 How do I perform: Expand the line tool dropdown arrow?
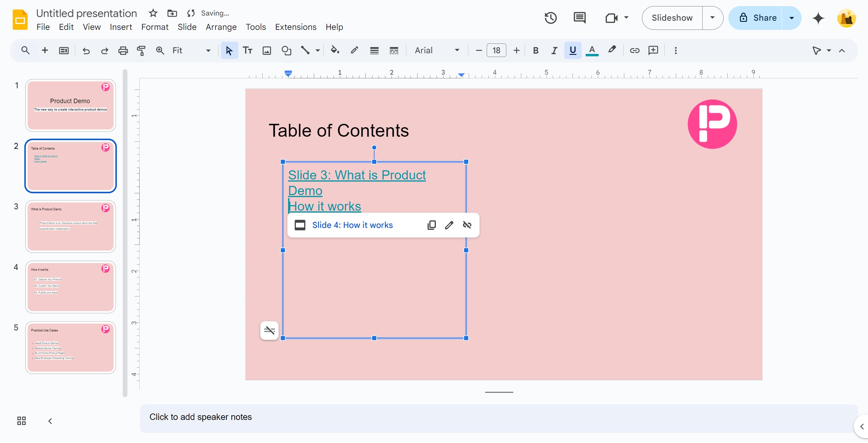point(318,51)
